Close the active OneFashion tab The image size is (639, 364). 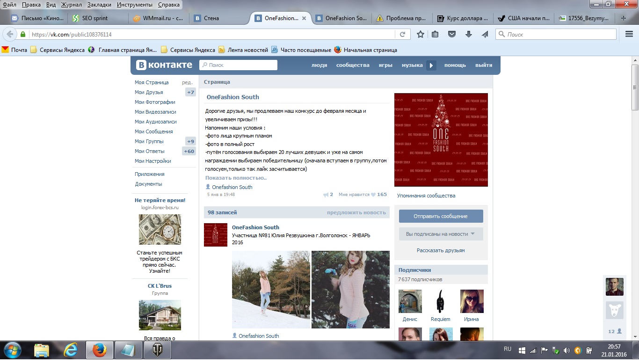(x=304, y=18)
